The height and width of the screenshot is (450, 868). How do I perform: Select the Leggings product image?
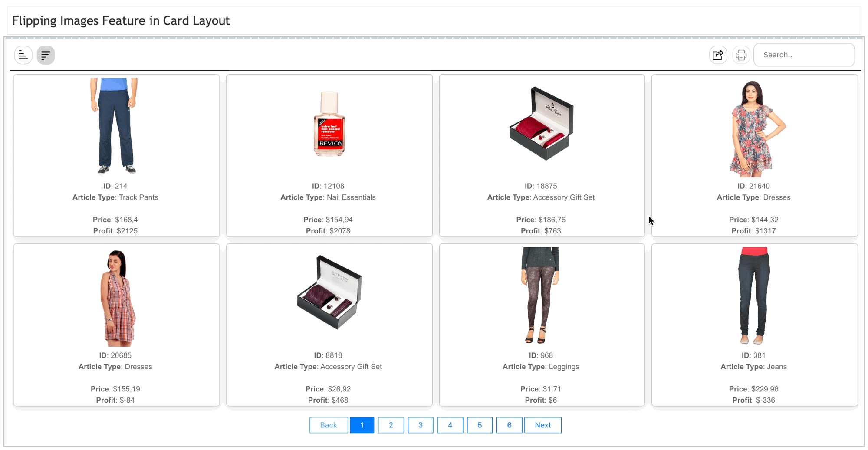pos(540,295)
